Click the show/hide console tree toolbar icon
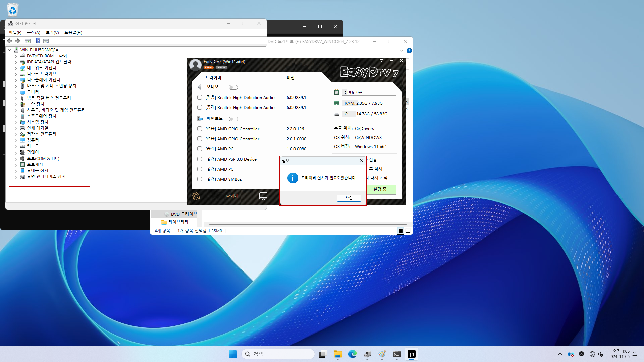This screenshot has height=362, width=644. 28,41
